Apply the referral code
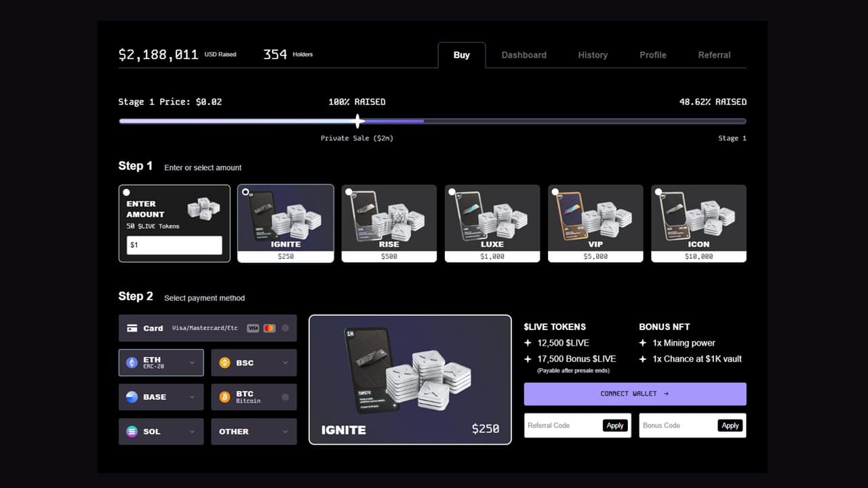 pyautogui.click(x=615, y=426)
